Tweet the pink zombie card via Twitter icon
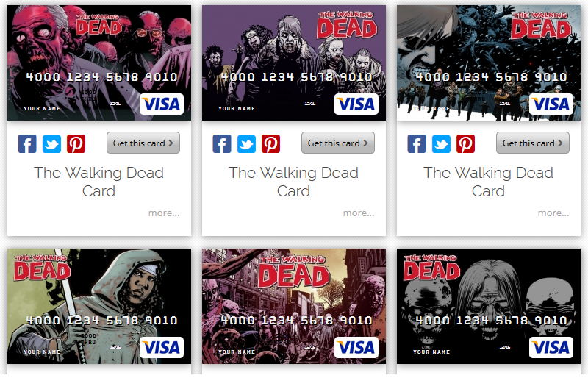The image size is (588, 378). click(x=51, y=143)
